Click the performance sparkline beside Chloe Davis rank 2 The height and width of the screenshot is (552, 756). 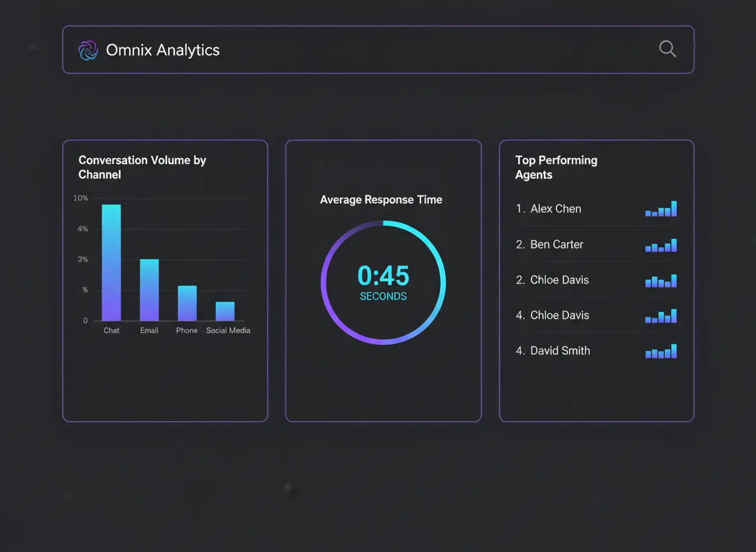click(x=661, y=280)
